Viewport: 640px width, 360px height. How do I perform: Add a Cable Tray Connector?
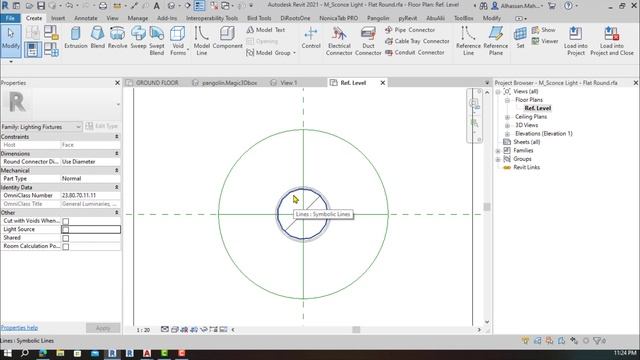coord(417,41)
